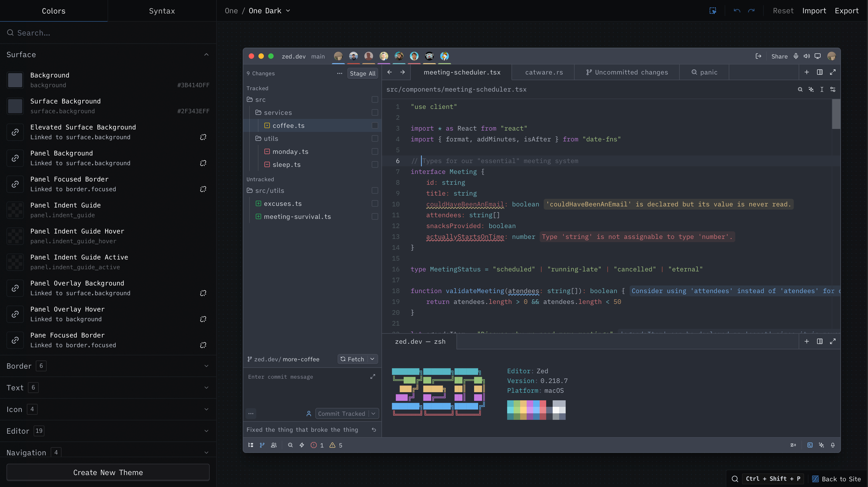868x487 pixels.
Task: Open Fetch options dropdown arrow
Action: click(x=372, y=359)
